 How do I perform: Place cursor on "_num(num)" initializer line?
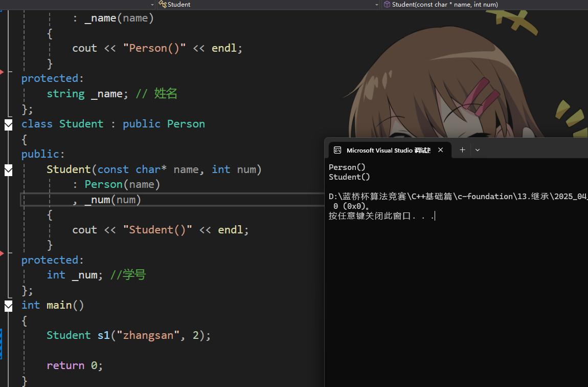(107, 200)
